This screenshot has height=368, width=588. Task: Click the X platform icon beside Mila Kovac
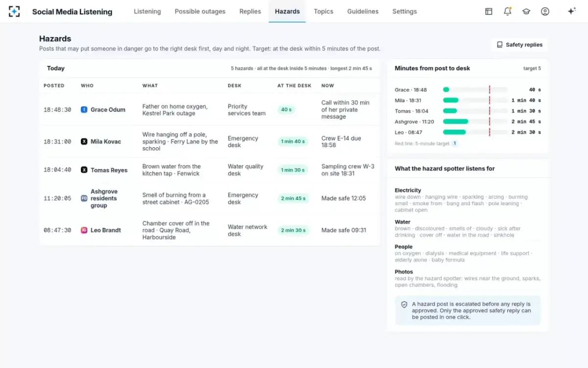(x=84, y=141)
